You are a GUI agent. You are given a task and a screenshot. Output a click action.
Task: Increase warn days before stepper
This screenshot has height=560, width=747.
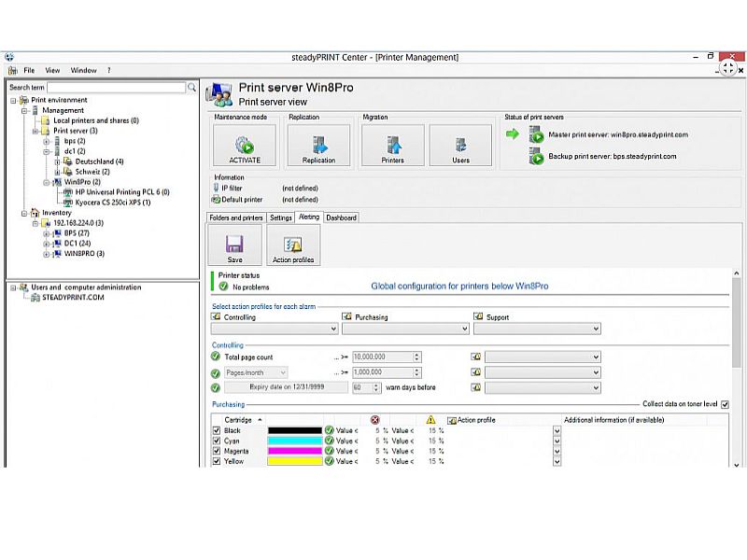[x=376, y=385]
